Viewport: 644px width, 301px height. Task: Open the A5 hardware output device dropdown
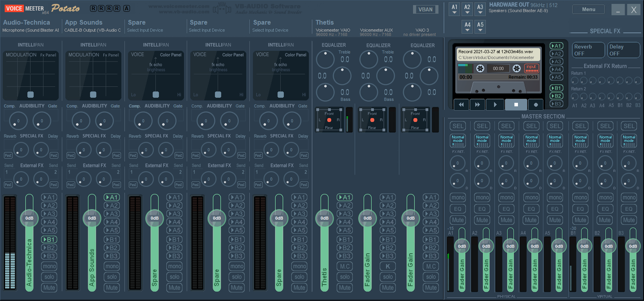click(480, 27)
